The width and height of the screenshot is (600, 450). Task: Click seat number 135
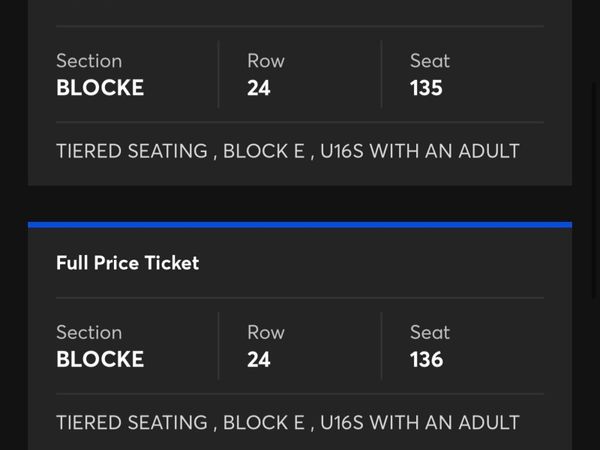pyautogui.click(x=426, y=88)
